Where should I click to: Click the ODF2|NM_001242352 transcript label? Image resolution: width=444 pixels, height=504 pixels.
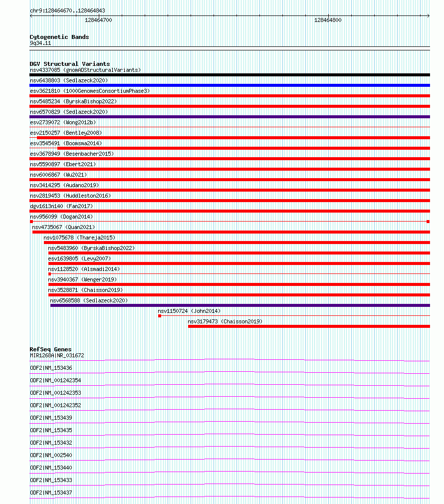(x=55, y=405)
